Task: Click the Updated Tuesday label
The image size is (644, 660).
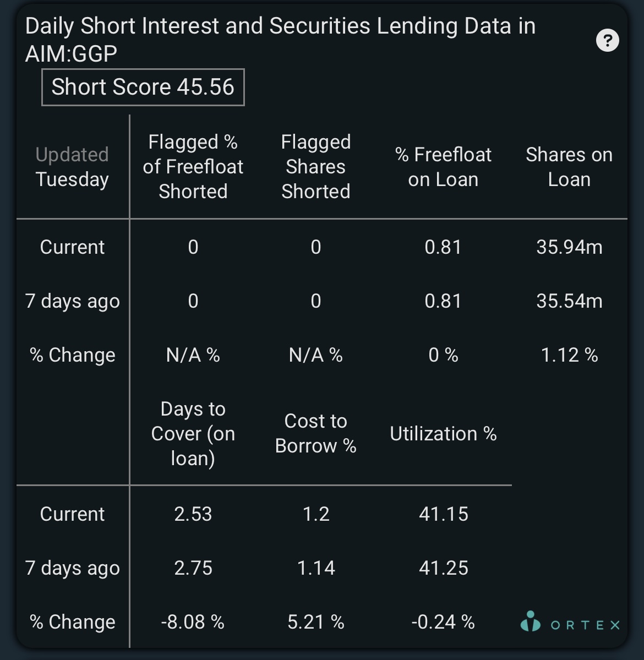Action: pos(73,167)
